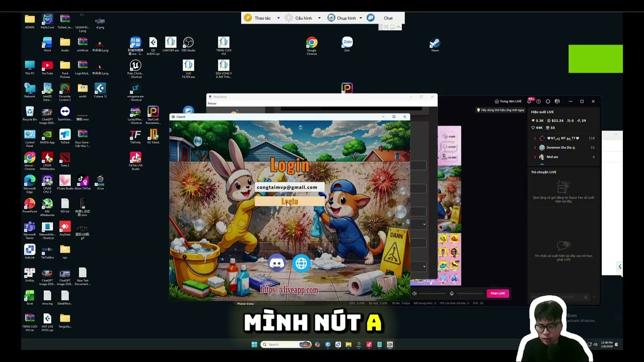644x362 pixels.
Task: Open Trung tâm LIVE in TikTok Studio
Action: coord(508,102)
